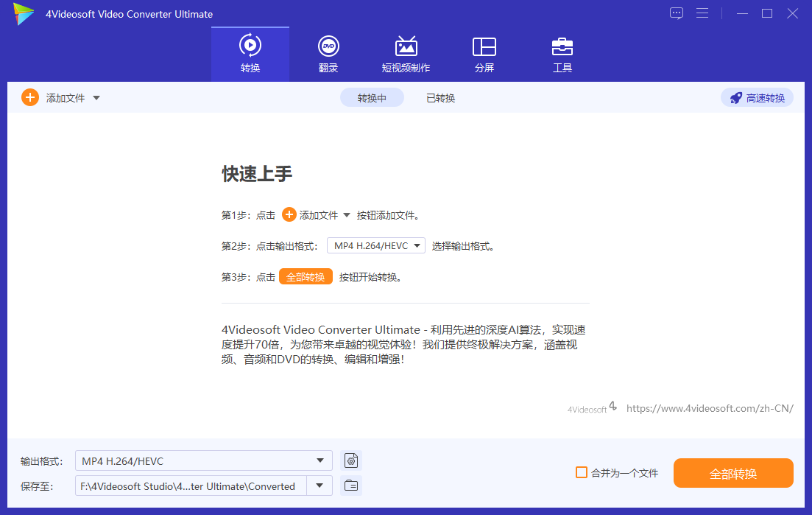Open output format settings icon
This screenshot has height=515, width=812.
(352, 461)
